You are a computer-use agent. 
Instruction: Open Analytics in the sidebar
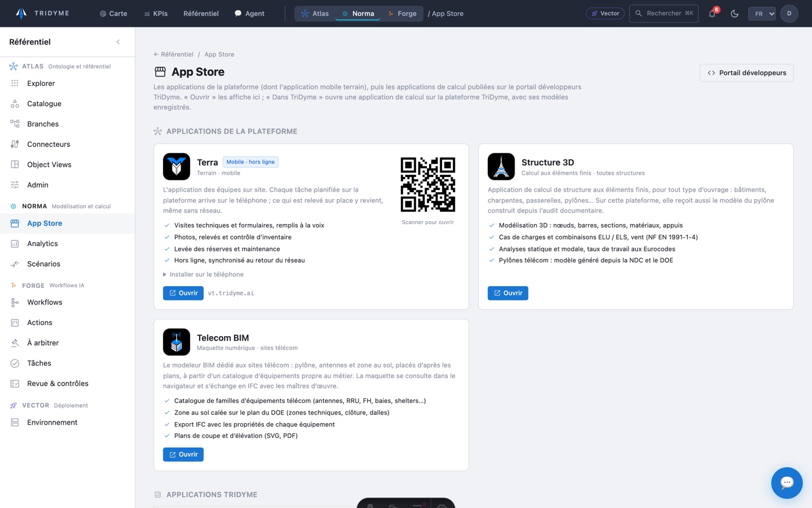click(x=67, y=243)
